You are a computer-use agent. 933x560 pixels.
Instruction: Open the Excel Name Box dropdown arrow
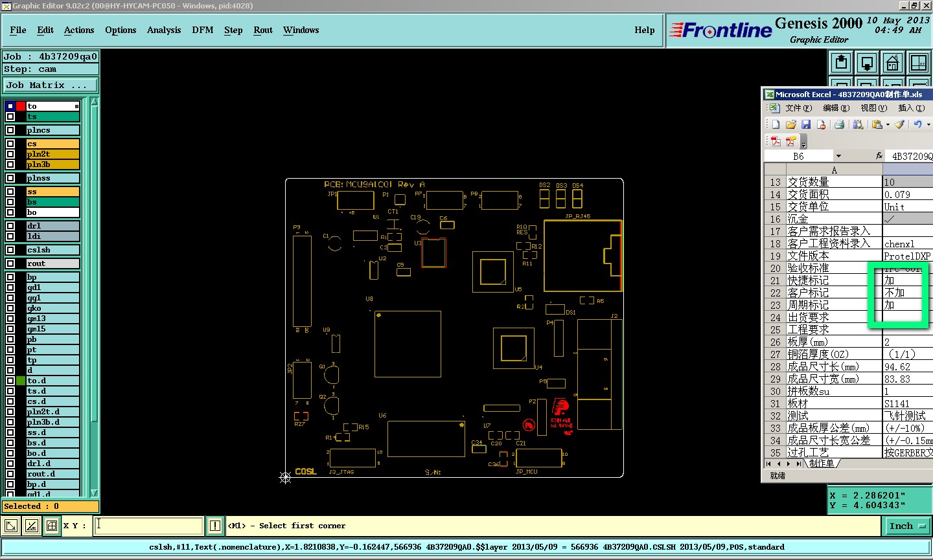click(838, 156)
